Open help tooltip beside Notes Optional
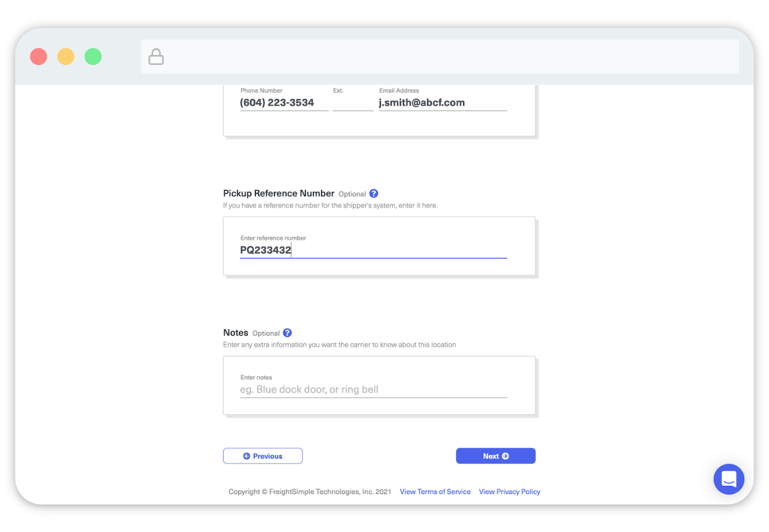Image resolution: width=769 pixels, height=532 pixels. click(x=287, y=333)
